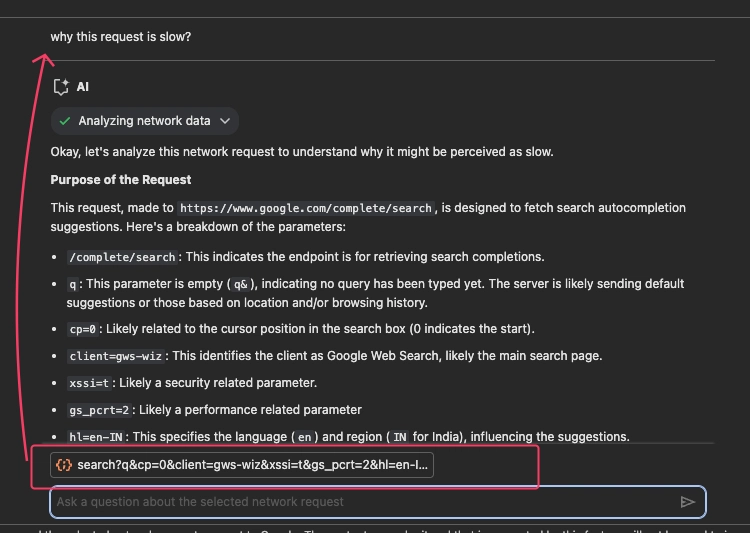This screenshot has width=750, height=533.
Task: Click the send arrow icon
Action: tap(687, 502)
